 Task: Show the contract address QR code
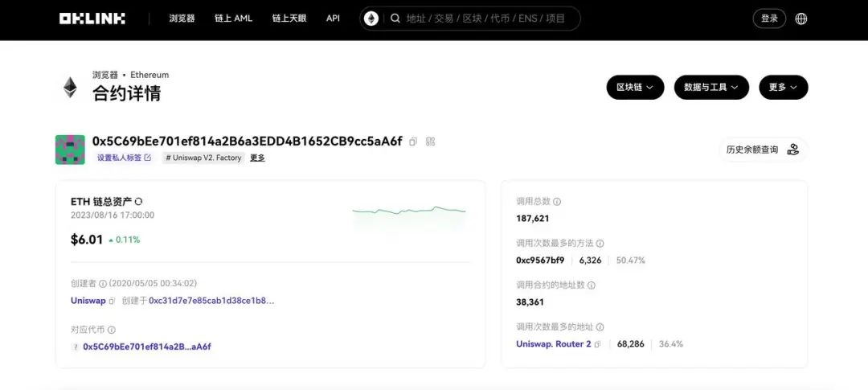click(x=431, y=142)
